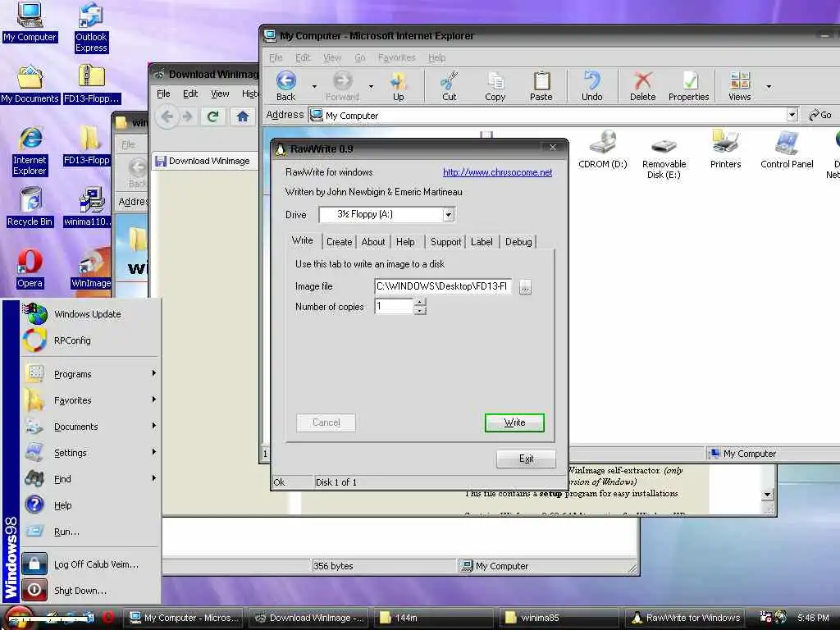Screen dimensions: 840x630
Task: Click the home icon in Download WinImage browser
Action: [x=243, y=116]
